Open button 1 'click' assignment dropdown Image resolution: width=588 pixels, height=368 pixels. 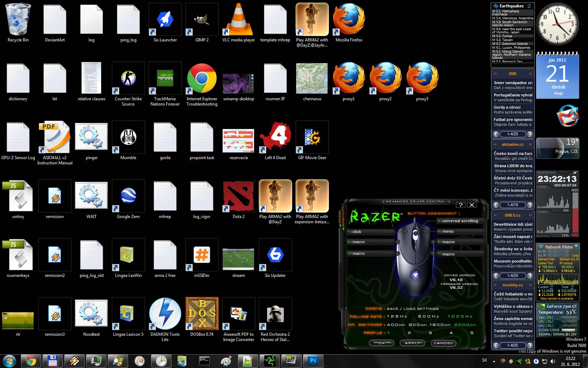(371, 232)
